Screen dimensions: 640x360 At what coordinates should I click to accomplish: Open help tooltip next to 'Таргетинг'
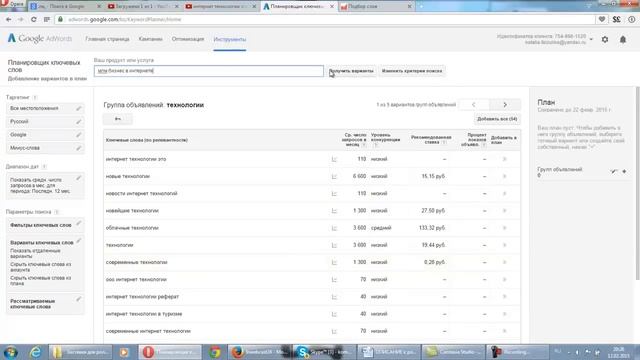click(x=35, y=97)
